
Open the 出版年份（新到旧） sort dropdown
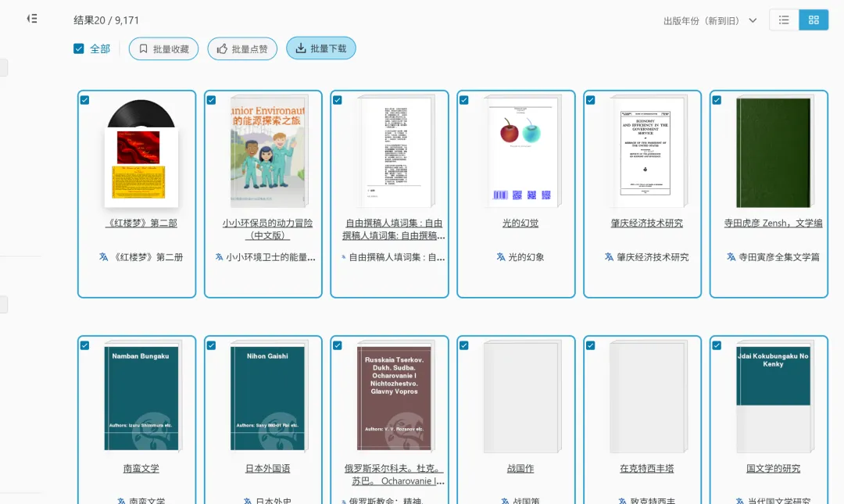coord(710,21)
